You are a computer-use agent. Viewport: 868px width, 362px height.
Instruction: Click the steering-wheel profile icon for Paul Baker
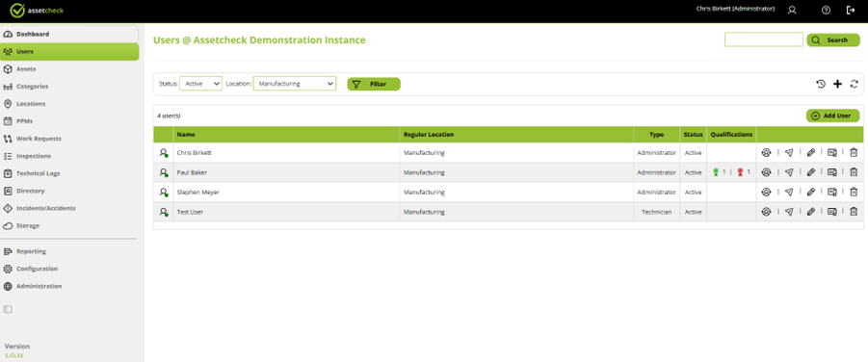click(x=766, y=172)
